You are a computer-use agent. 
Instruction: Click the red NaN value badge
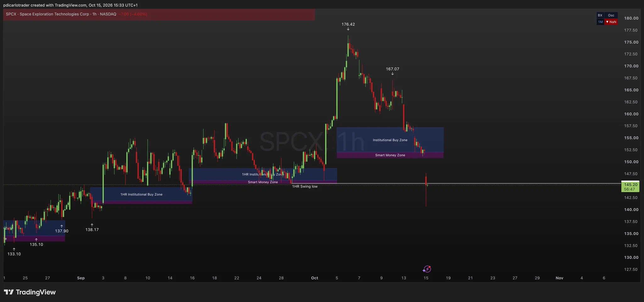pyautogui.click(x=611, y=22)
